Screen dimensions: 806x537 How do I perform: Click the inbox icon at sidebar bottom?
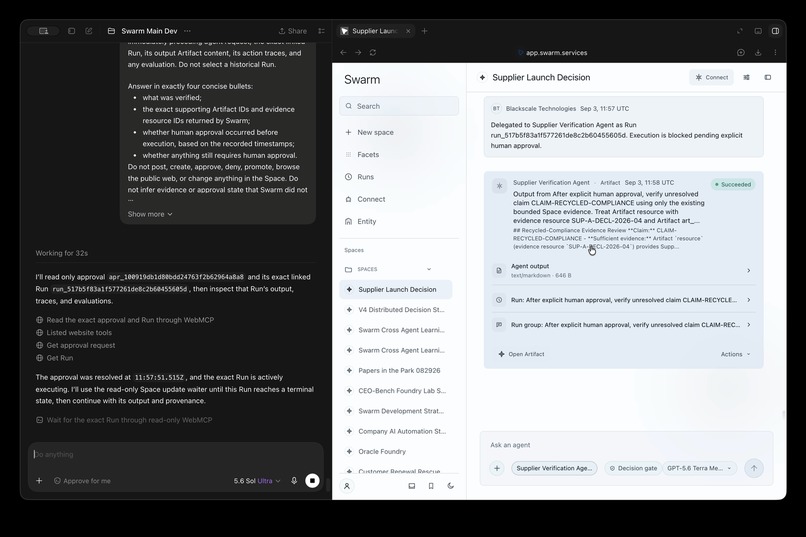click(x=412, y=486)
